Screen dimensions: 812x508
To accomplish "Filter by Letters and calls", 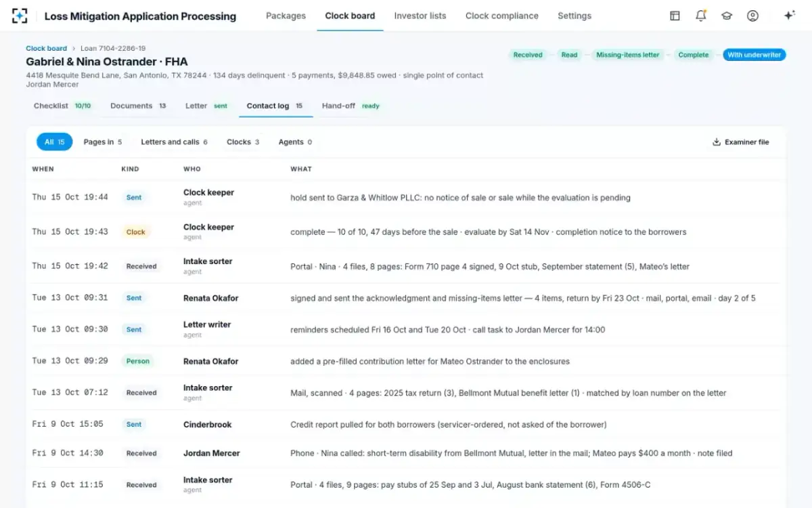I will tap(174, 142).
